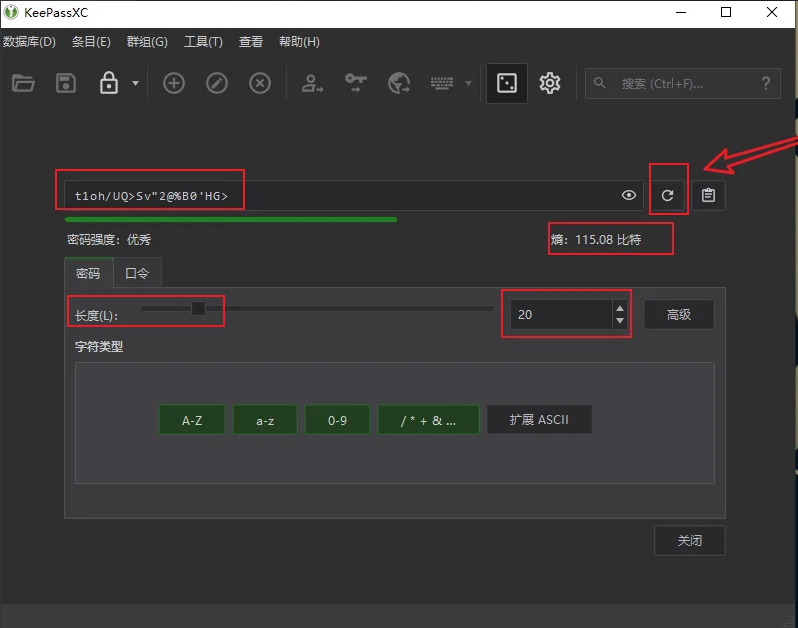798x628 pixels.
Task: Click the 关闭 close button
Action: pyautogui.click(x=690, y=540)
